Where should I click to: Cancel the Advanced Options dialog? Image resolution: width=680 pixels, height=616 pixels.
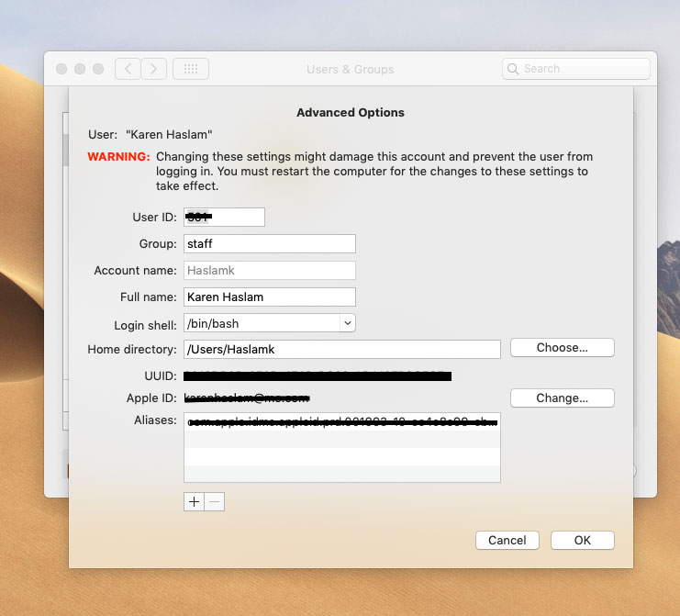point(507,541)
